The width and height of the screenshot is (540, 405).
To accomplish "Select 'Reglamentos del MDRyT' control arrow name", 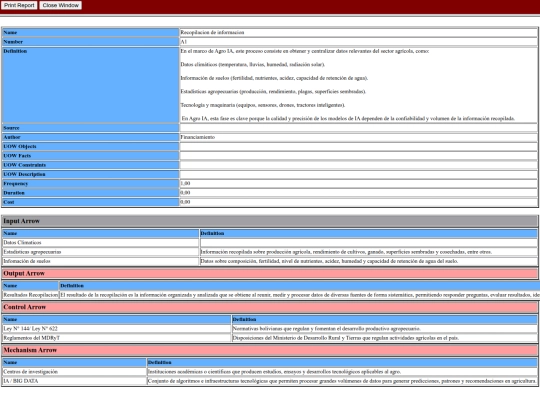I will (x=32, y=338).
